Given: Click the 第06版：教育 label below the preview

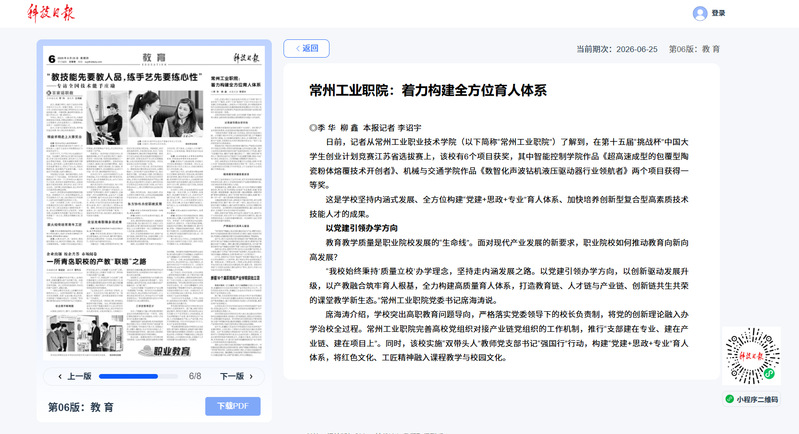Looking at the screenshot, I should [x=81, y=407].
